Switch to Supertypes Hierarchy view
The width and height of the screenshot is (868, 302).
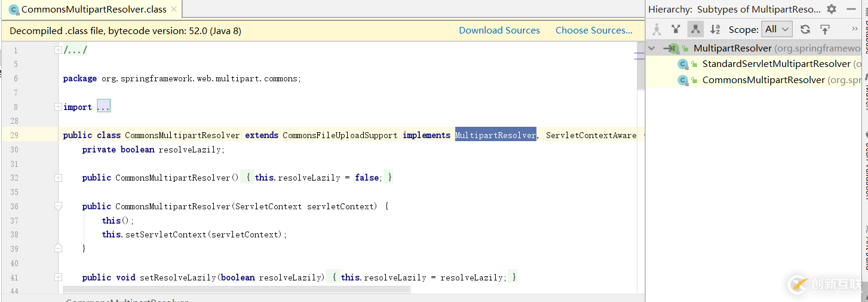pyautogui.click(x=676, y=29)
